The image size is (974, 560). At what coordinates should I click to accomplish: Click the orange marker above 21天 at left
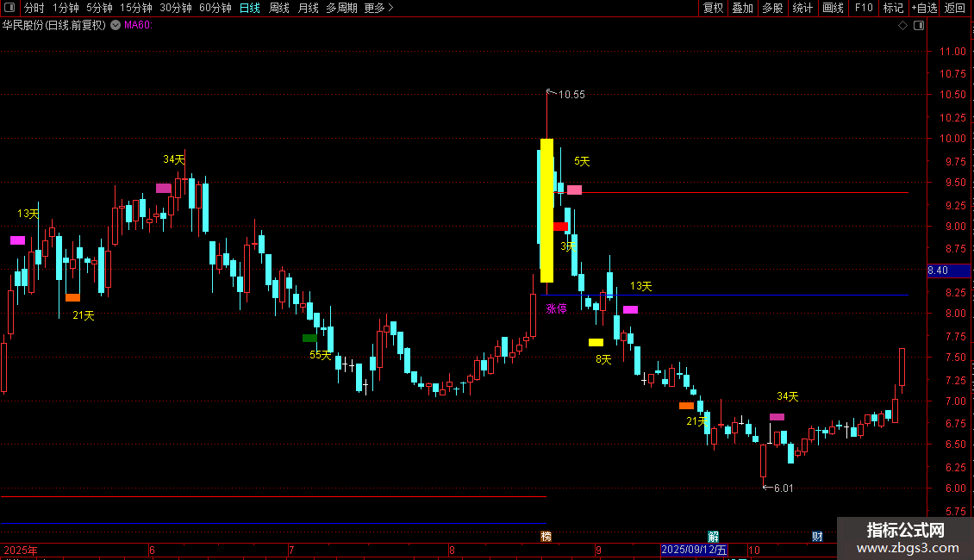pos(72,298)
